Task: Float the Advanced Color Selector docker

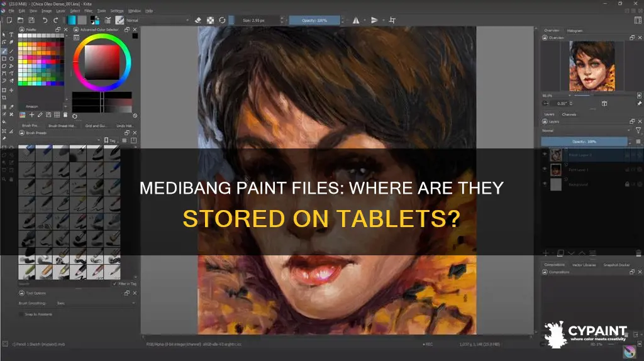Action: click(x=127, y=30)
